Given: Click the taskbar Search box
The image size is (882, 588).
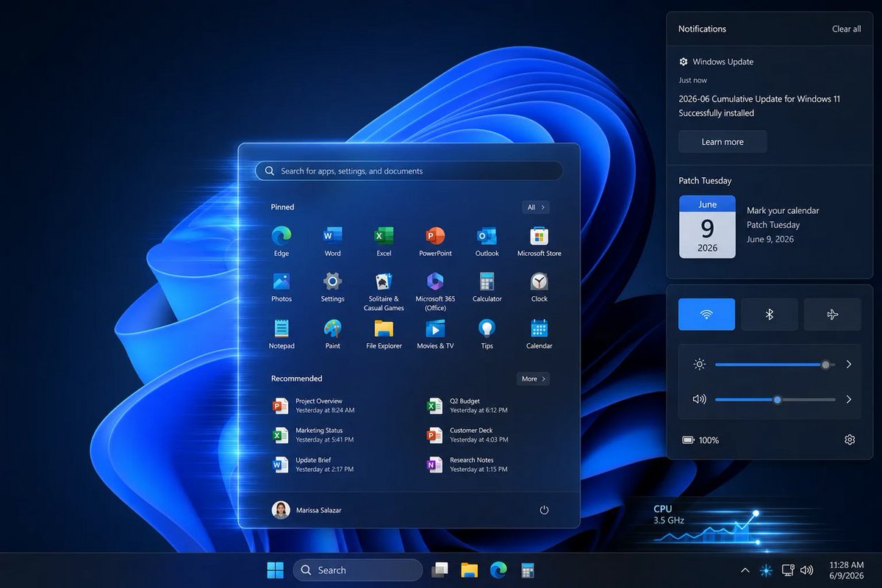Looking at the screenshot, I should pyautogui.click(x=358, y=570).
